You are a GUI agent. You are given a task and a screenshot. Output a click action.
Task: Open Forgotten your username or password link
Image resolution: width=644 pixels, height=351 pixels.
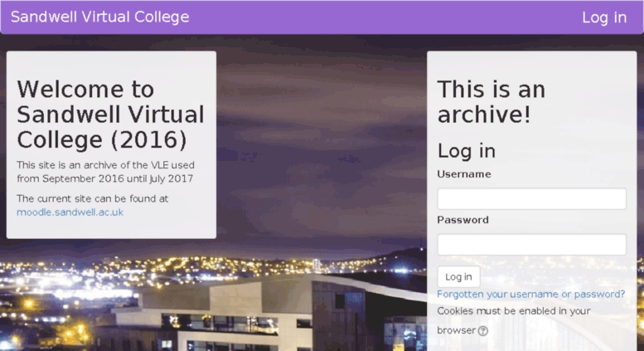(x=530, y=295)
